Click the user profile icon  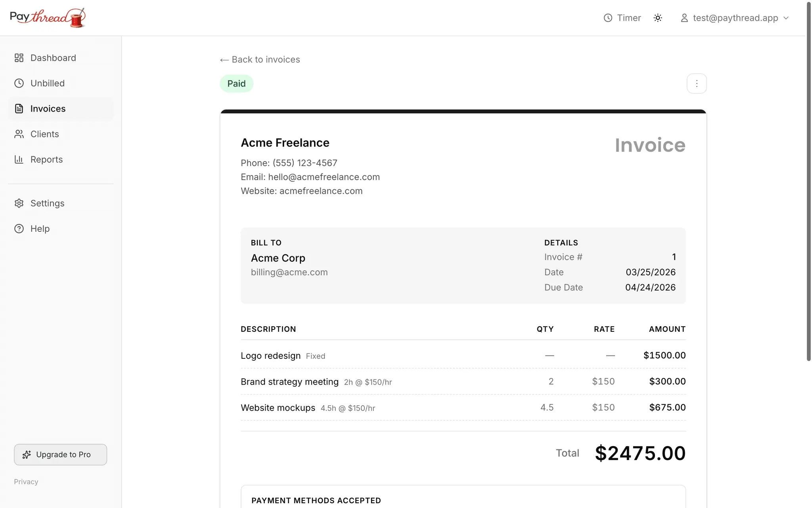pos(684,18)
